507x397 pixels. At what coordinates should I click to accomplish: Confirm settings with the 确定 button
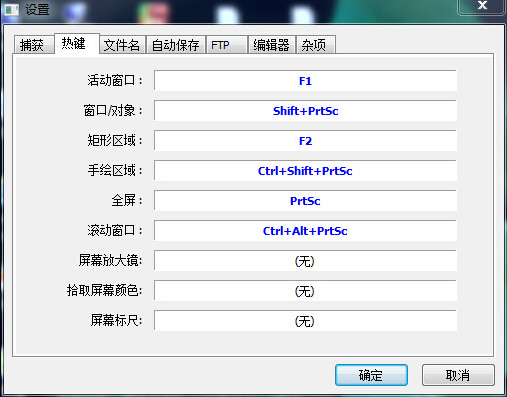371,375
